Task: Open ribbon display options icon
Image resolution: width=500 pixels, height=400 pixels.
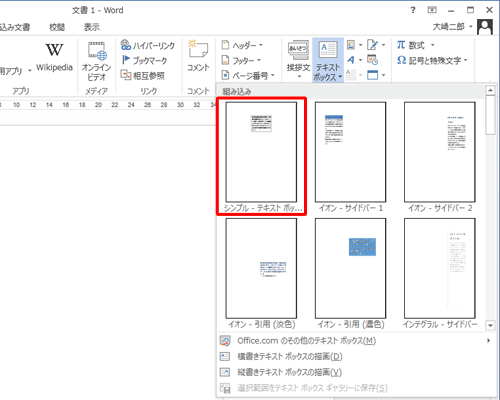Action: pyautogui.click(x=432, y=10)
